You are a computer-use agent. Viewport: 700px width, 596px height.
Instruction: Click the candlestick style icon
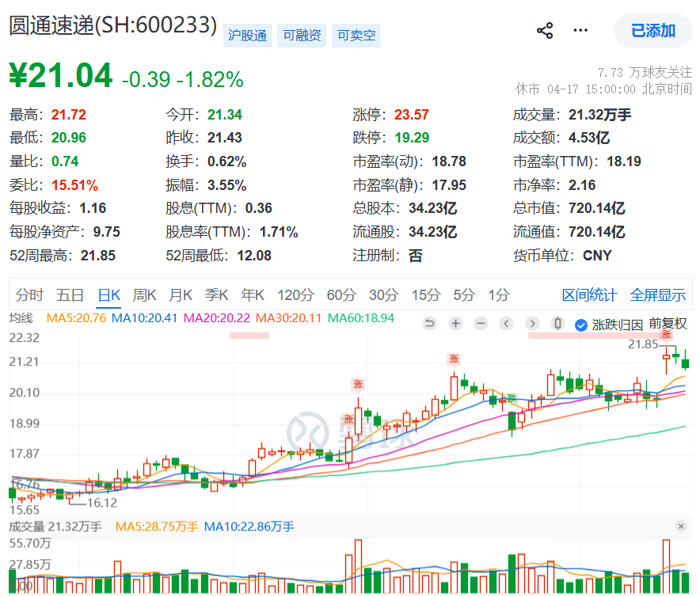tap(557, 324)
